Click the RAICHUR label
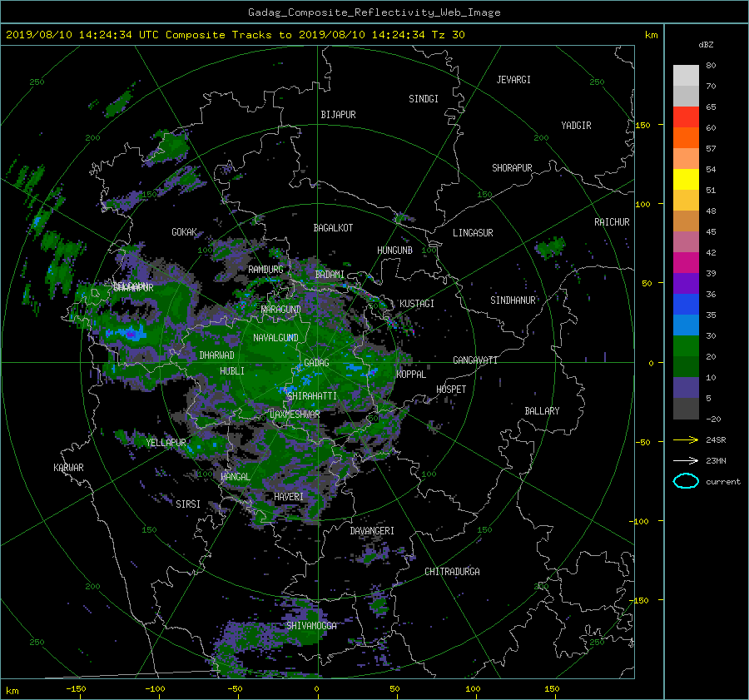The width and height of the screenshot is (749, 700). coord(612,222)
